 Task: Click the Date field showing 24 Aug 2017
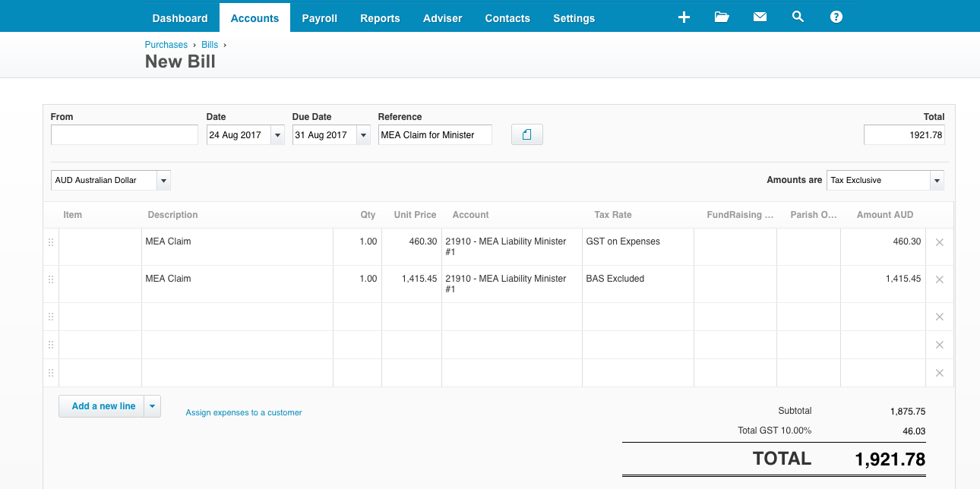(239, 135)
